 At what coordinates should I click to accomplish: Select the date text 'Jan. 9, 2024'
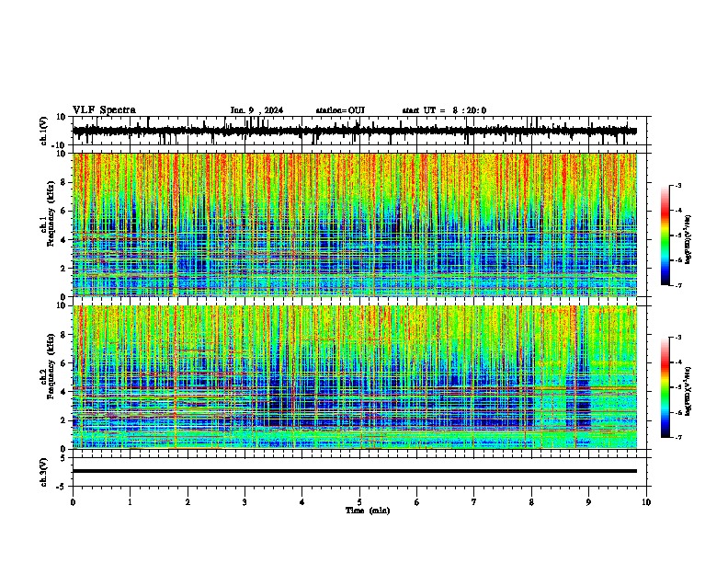(256, 110)
